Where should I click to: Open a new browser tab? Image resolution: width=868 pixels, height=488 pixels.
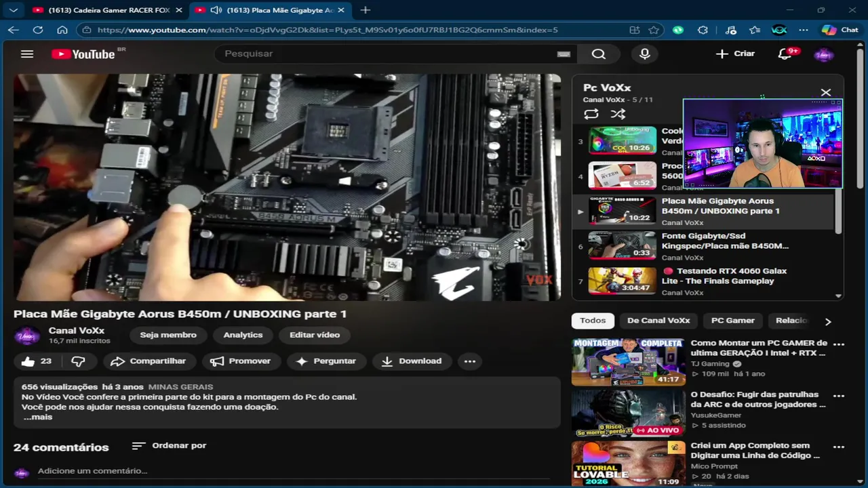coord(365,10)
